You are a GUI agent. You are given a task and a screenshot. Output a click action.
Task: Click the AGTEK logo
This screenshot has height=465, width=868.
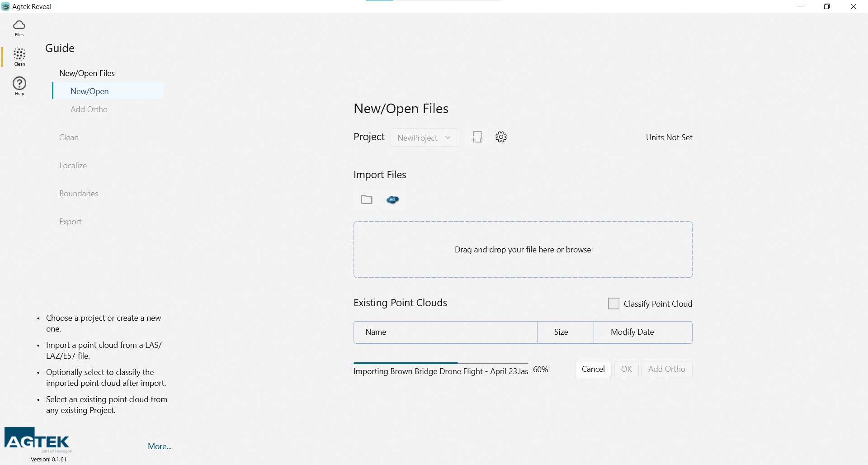click(x=38, y=440)
